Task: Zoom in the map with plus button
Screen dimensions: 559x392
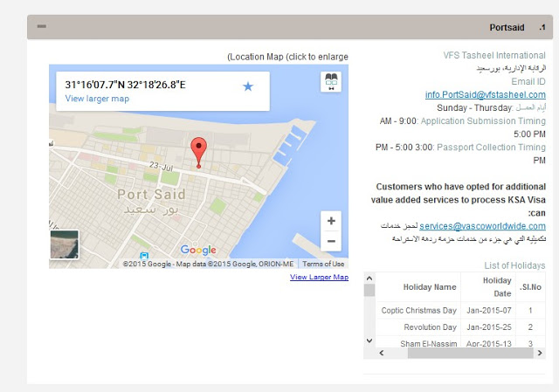Action: (x=331, y=221)
